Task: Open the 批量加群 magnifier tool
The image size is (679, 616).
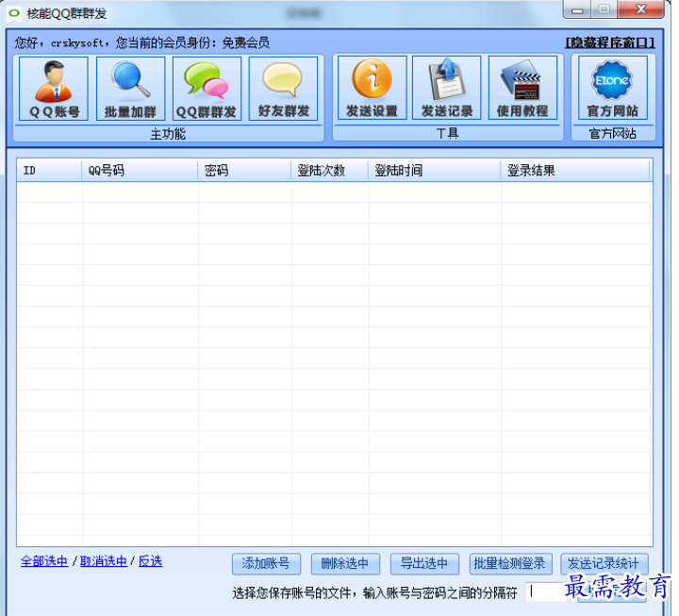Action: pyautogui.click(x=130, y=89)
